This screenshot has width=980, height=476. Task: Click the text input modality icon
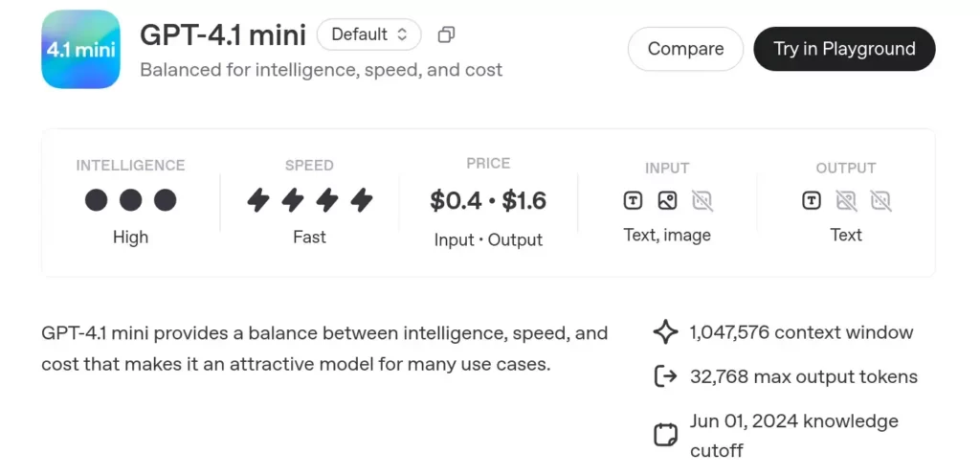tap(633, 201)
